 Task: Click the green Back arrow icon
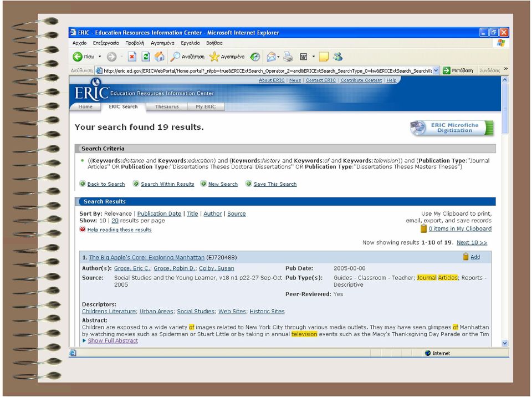click(x=78, y=57)
